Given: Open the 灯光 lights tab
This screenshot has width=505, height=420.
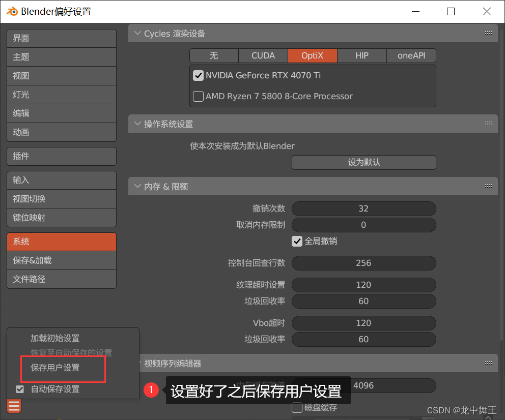Looking at the screenshot, I should [x=62, y=95].
